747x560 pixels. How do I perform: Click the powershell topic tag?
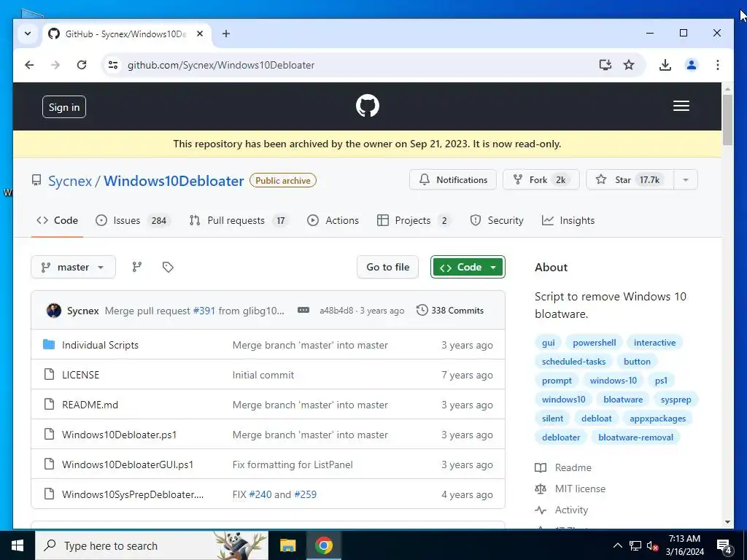point(594,343)
